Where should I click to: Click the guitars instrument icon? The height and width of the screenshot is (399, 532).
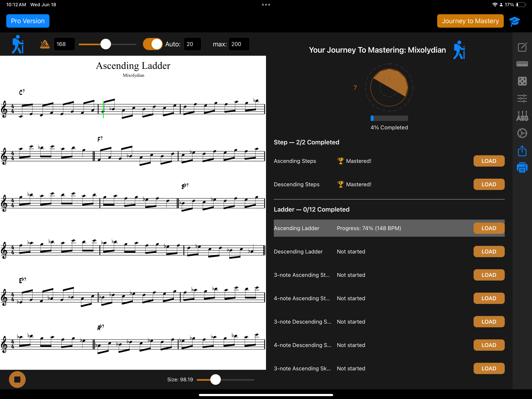522,116
